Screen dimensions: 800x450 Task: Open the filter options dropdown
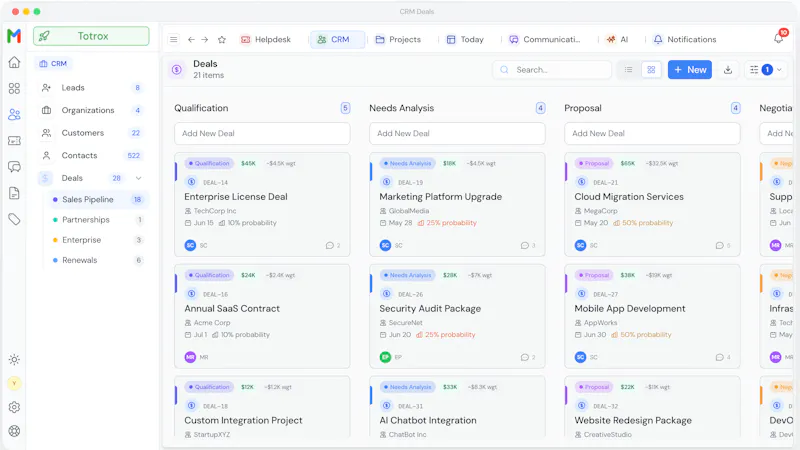[x=766, y=70]
